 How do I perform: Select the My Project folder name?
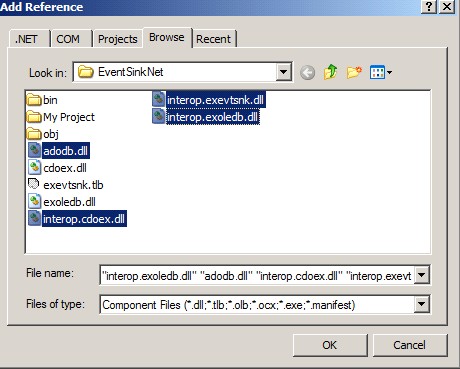[x=69, y=117]
